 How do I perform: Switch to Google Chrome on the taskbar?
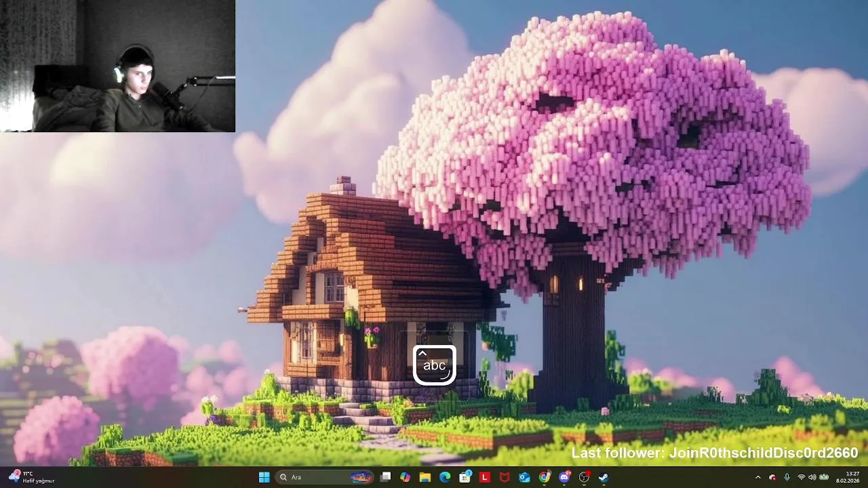[x=544, y=477]
